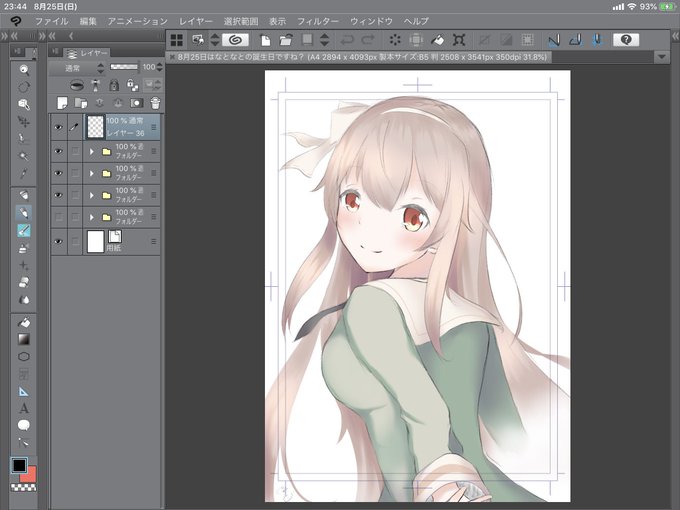Open the help question mark button
Screen dimensions: 680x510
(626, 40)
